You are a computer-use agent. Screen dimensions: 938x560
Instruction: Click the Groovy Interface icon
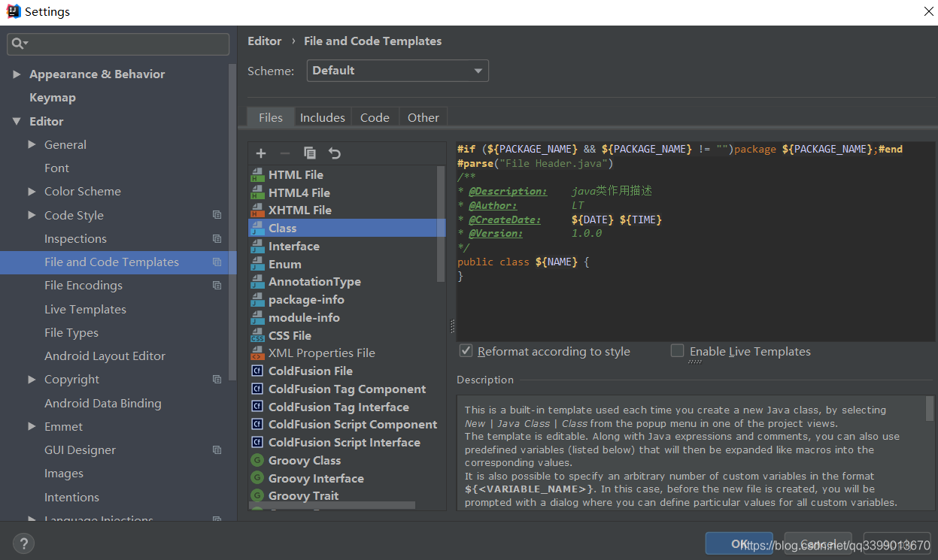pos(257,479)
